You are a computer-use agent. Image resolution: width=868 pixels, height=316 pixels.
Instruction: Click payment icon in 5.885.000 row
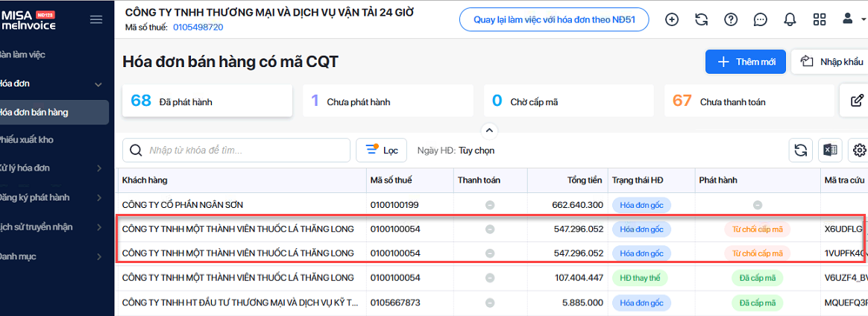point(490,303)
